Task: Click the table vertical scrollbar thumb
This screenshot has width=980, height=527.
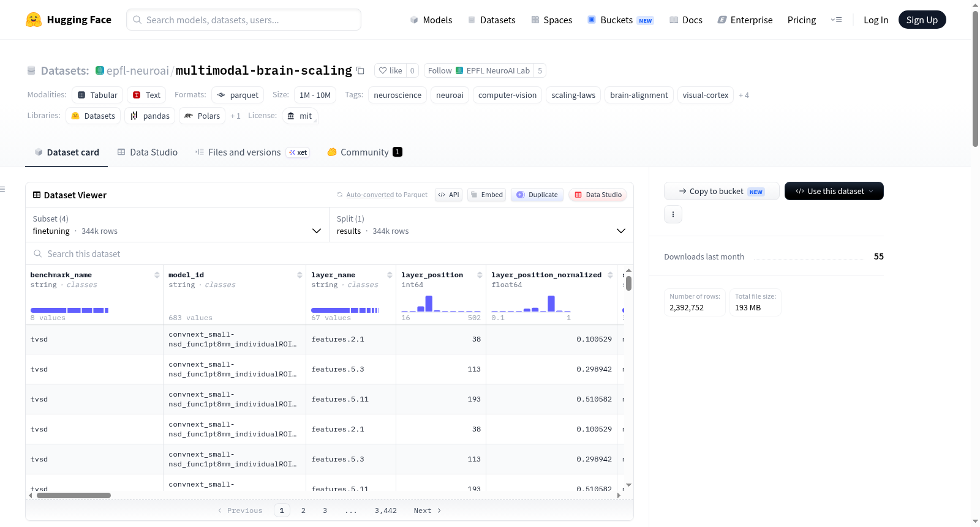Action: [x=628, y=283]
